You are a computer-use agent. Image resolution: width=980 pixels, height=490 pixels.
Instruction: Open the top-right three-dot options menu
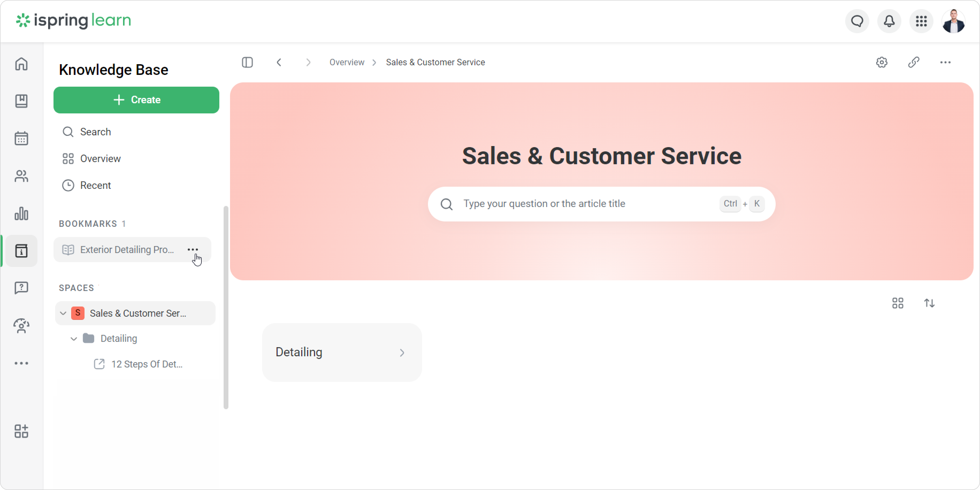pyautogui.click(x=945, y=62)
